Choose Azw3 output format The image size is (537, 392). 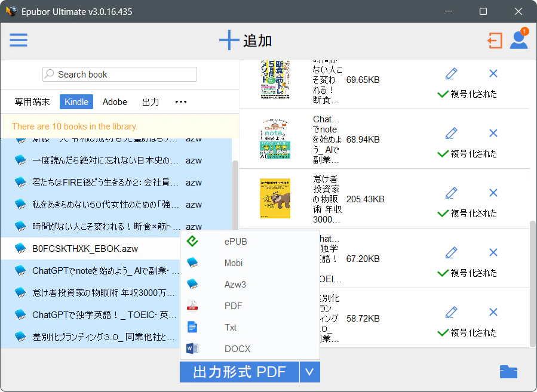coord(250,285)
